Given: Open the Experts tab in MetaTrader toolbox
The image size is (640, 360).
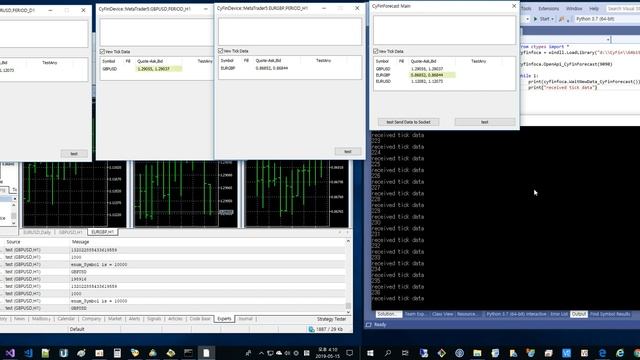Looking at the screenshot, I should coord(224,319).
